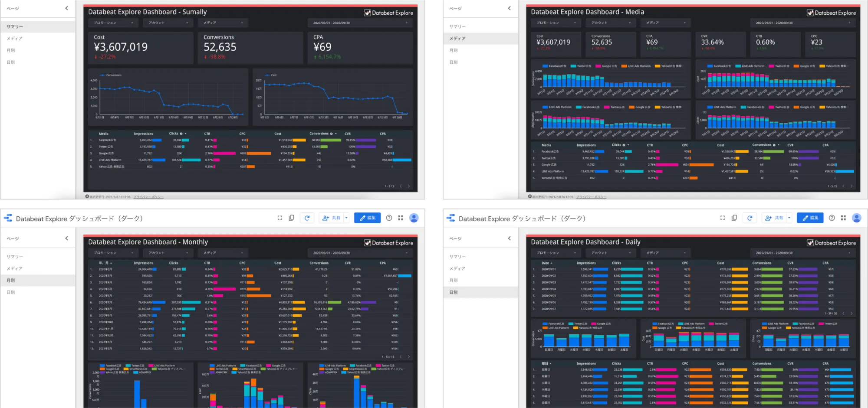Open account avatar in Daily window
The image size is (868, 408).
point(857,218)
